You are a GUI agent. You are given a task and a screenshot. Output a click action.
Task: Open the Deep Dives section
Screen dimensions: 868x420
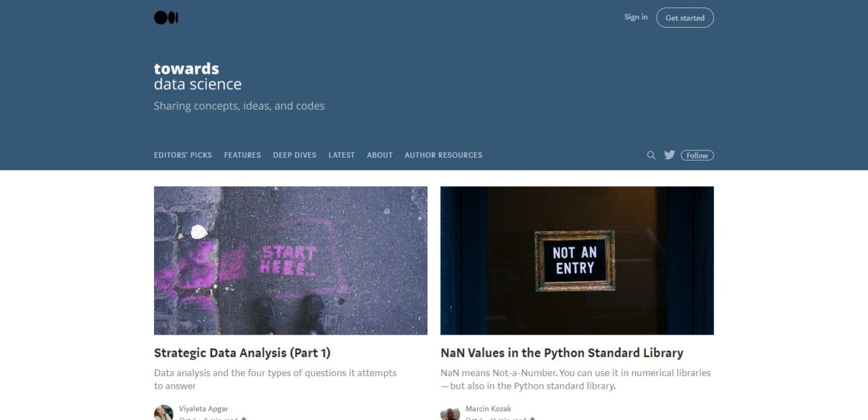(295, 155)
